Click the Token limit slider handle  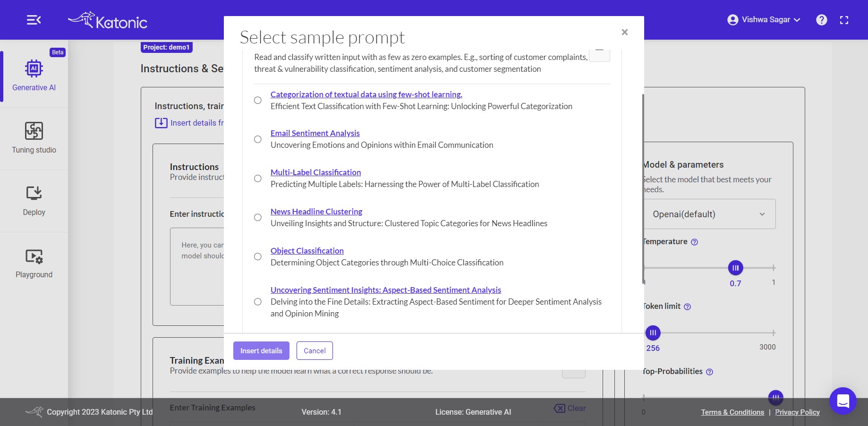click(653, 332)
